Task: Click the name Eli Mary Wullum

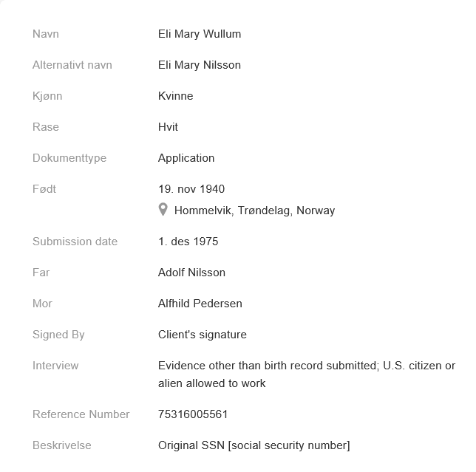Action: [200, 34]
